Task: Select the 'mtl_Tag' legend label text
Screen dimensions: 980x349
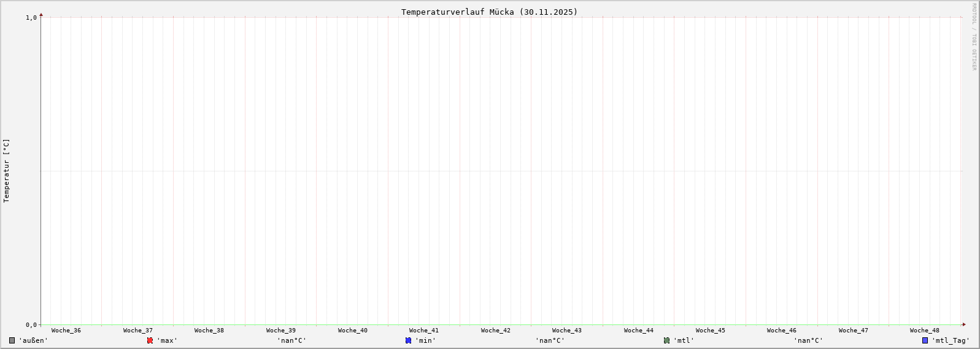Action: [x=951, y=340]
